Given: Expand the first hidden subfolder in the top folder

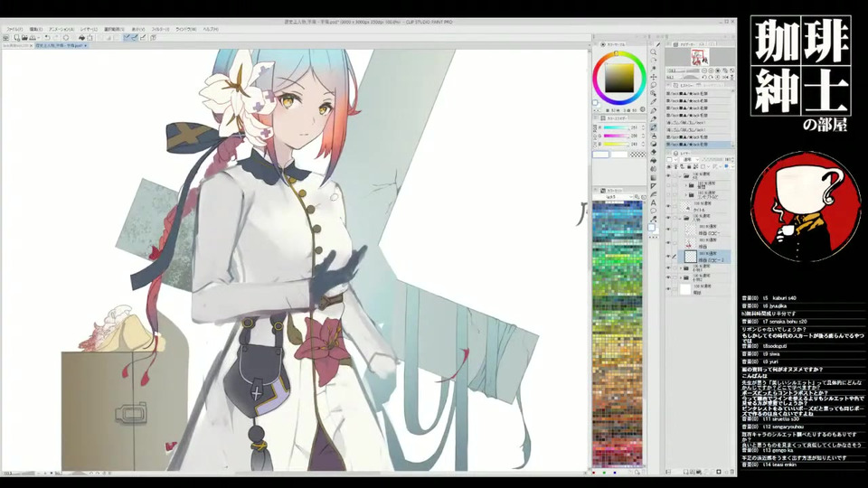Looking at the screenshot, I should tap(686, 184).
